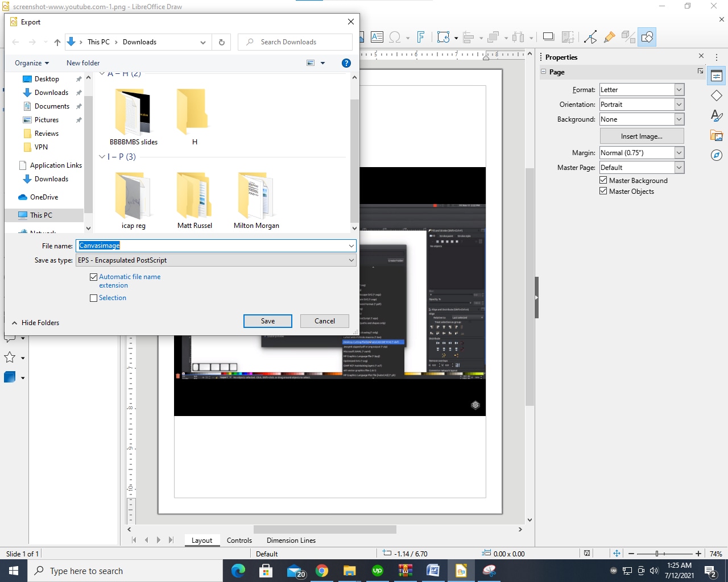Viewport: 728px width, 582px height.
Task: Toggle the Extrusion 3D icon
Action: point(628,38)
